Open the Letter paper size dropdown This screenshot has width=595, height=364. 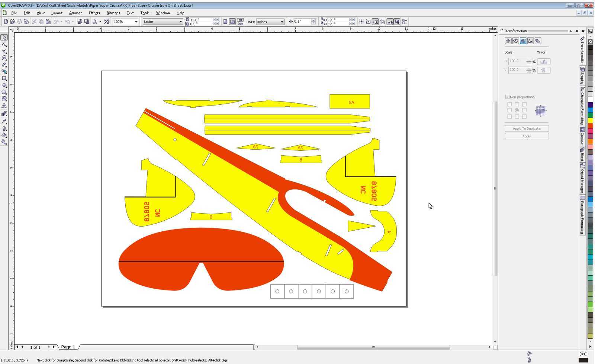[x=181, y=22]
